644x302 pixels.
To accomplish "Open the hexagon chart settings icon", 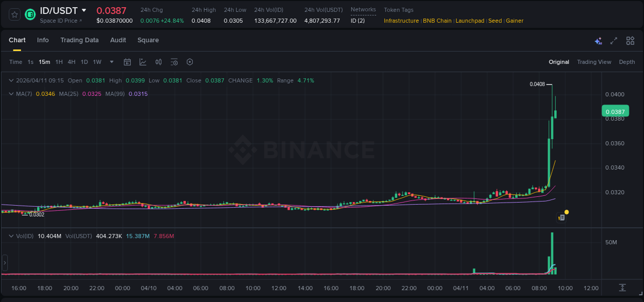I will [x=190, y=62].
